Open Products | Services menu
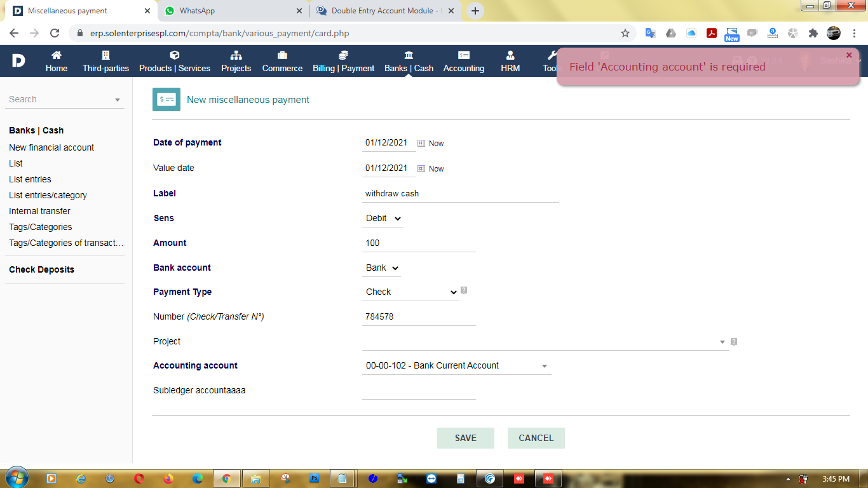This screenshot has width=868, height=488. [175, 62]
